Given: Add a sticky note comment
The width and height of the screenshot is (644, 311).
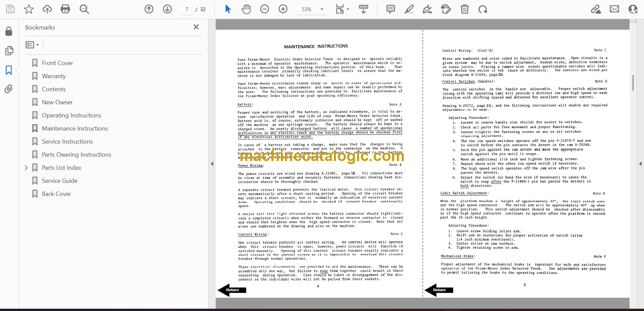Looking at the screenshot, I should point(391,9).
